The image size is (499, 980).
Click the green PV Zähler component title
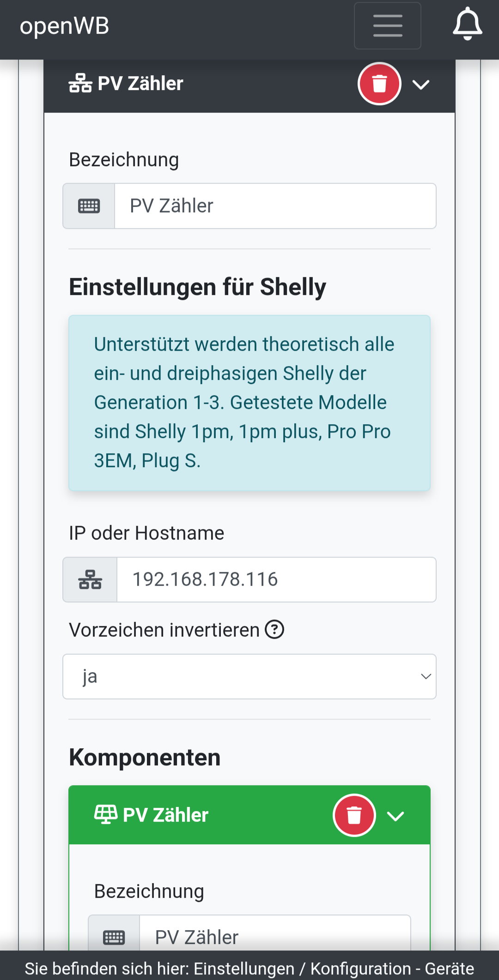[x=165, y=815]
